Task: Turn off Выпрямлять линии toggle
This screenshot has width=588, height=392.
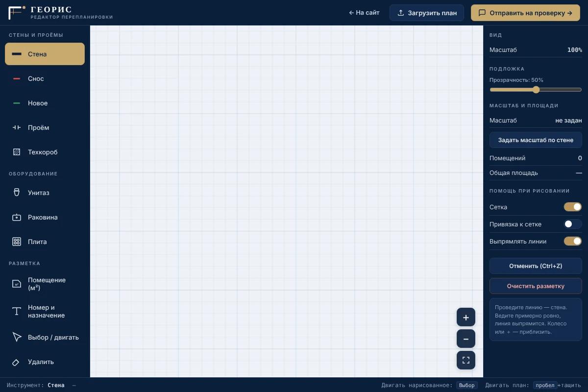Action: point(573,241)
